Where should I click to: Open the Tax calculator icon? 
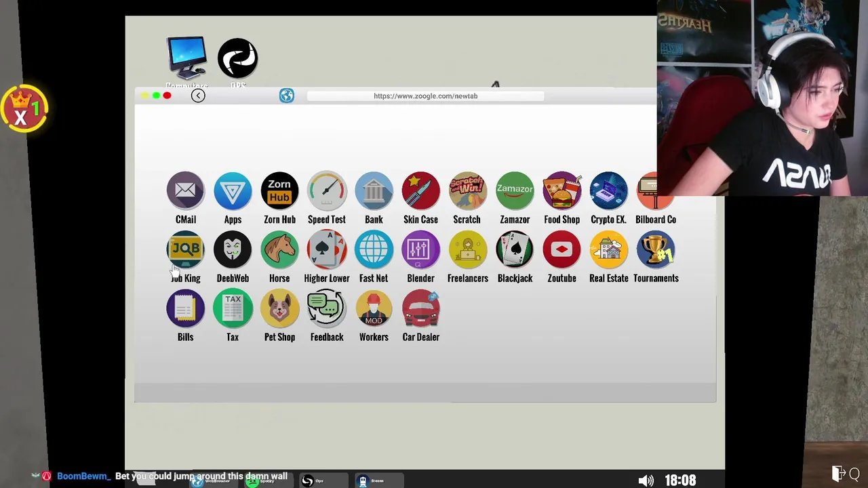pyautogui.click(x=233, y=308)
